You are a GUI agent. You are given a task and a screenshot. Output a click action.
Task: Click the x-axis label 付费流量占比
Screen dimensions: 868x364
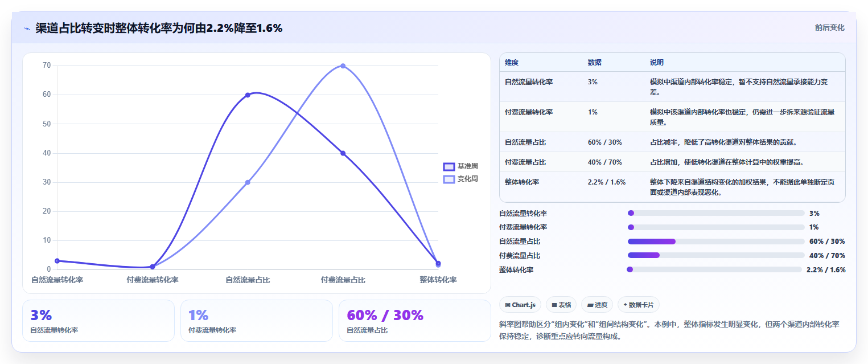(x=343, y=280)
